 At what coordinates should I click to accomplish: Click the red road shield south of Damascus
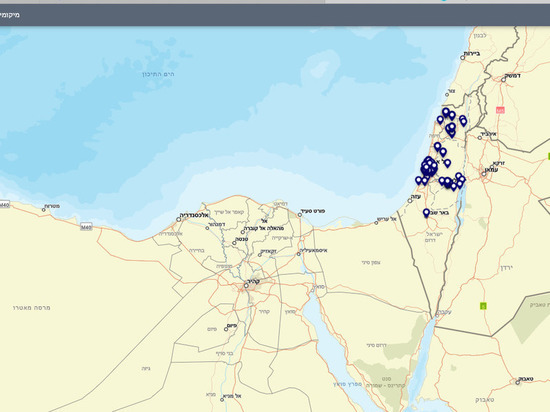pos(500,110)
